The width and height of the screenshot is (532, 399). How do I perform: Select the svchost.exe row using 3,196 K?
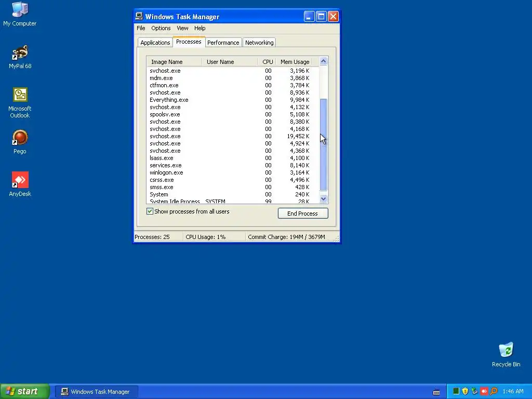233,71
